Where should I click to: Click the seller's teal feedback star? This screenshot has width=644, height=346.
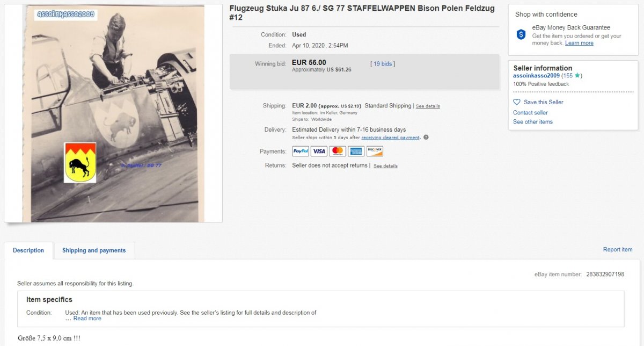point(577,76)
